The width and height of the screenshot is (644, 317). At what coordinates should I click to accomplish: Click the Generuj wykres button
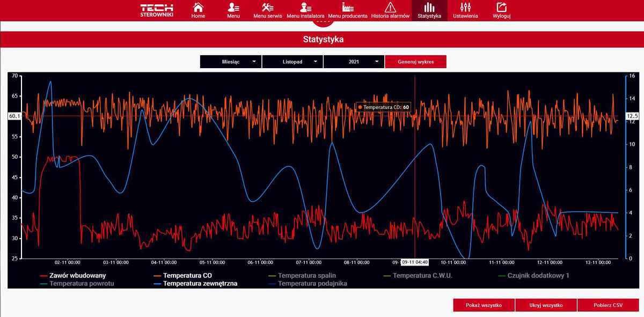(x=415, y=62)
